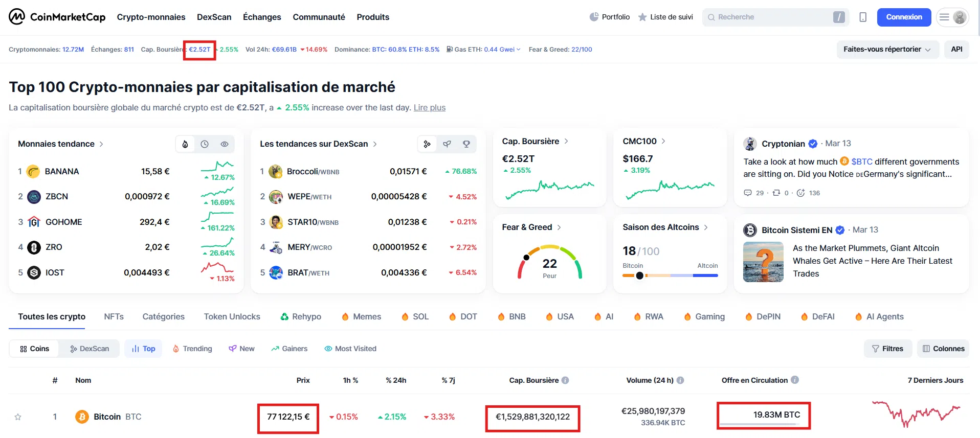The width and height of the screenshot is (980, 438).
Task: Select the Trending filter
Action: click(x=192, y=349)
